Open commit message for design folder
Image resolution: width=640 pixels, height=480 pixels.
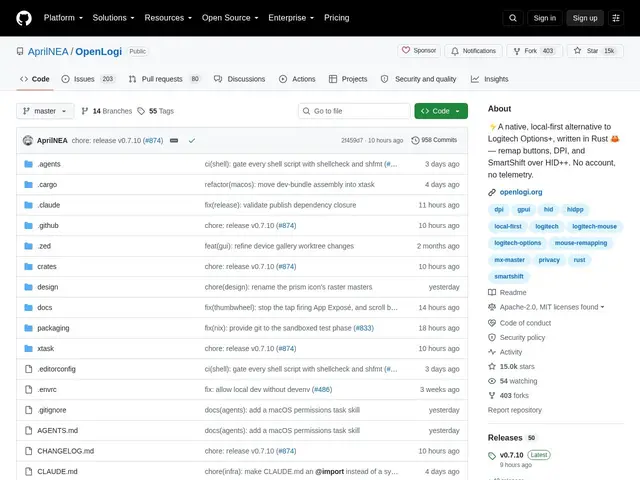tap(288, 287)
